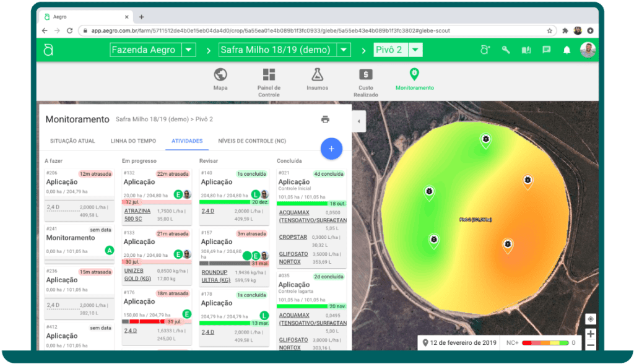The width and height of the screenshot is (634, 364).
Task: Open the notifications bell
Action: (566, 50)
